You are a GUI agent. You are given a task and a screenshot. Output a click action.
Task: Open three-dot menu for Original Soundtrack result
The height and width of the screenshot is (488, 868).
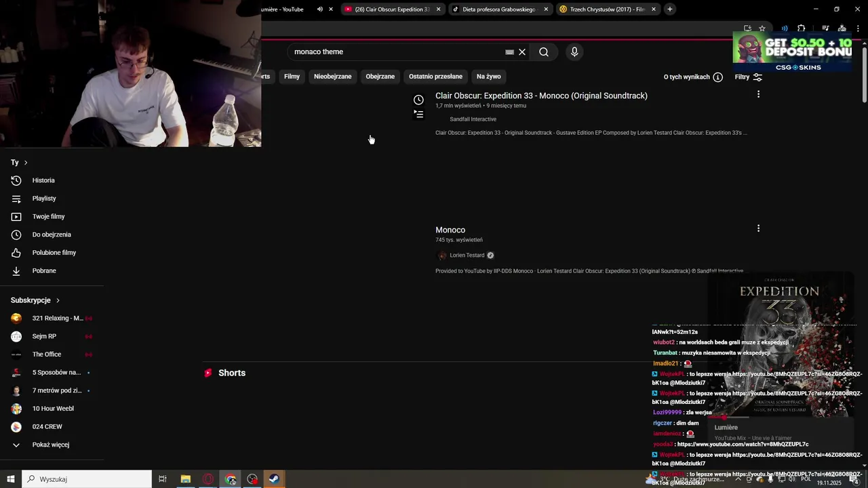(x=758, y=94)
